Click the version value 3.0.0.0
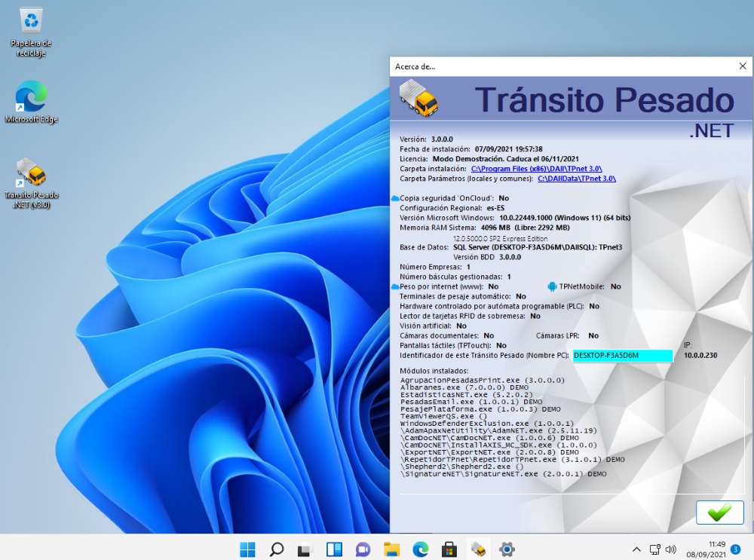 click(442, 139)
